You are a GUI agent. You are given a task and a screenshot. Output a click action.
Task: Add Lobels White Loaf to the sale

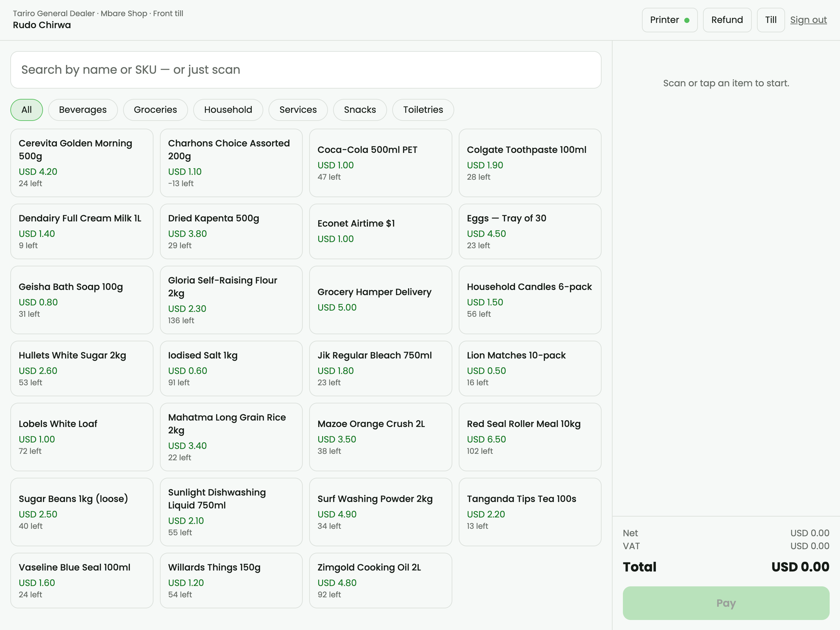click(82, 437)
